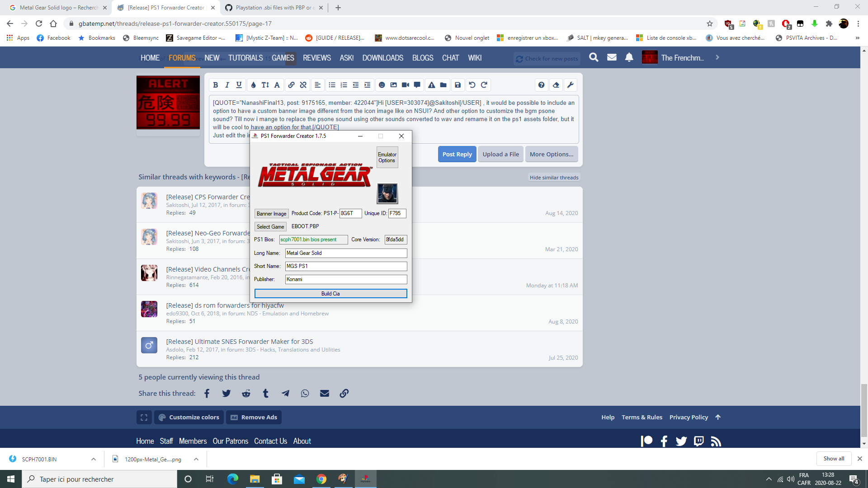Open File Explorer from taskbar
Viewport: 868px width, 488px height.
click(x=255, y=479)
